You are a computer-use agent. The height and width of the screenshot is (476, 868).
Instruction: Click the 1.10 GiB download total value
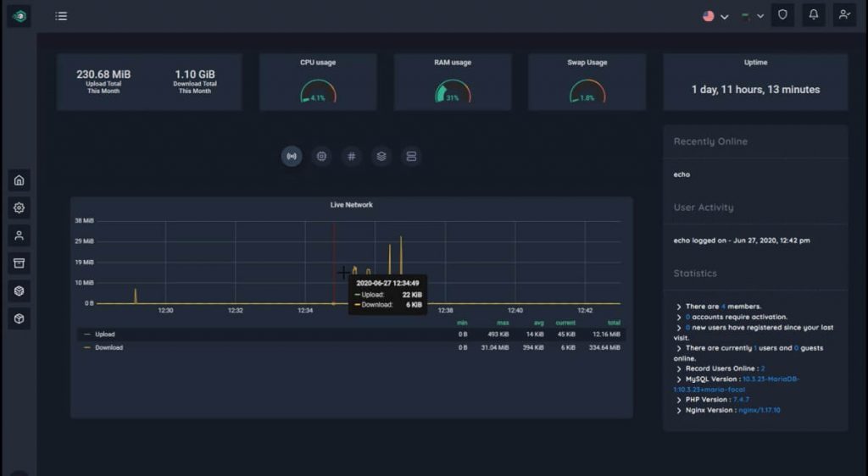pyautogui.click(x=195, y=74)
